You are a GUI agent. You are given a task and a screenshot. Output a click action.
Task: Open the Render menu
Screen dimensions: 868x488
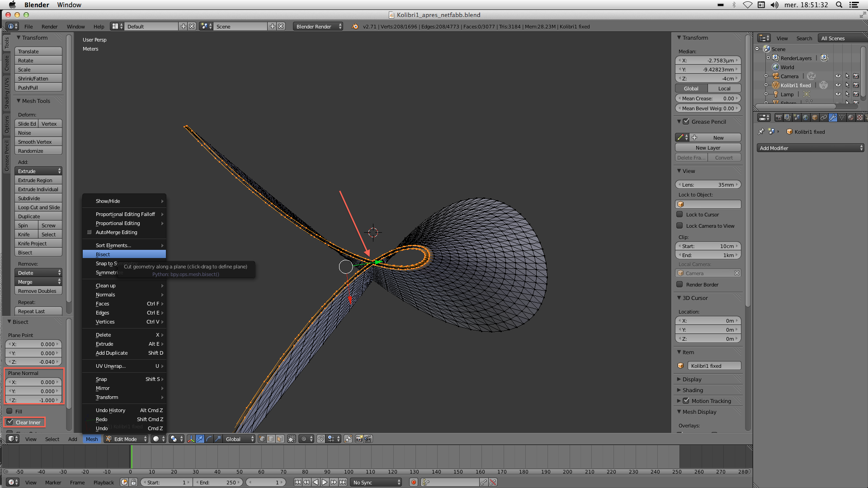49,26
